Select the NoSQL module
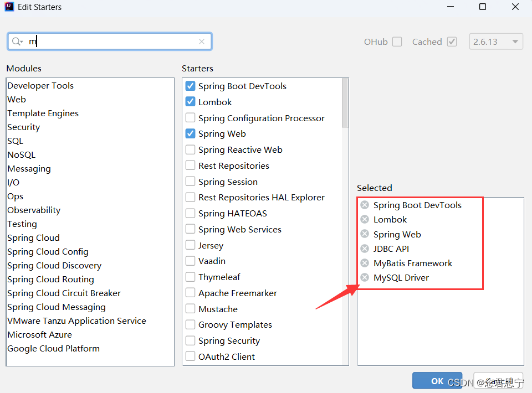The width and height of the screenshot is (532, 393). (22, 155)
